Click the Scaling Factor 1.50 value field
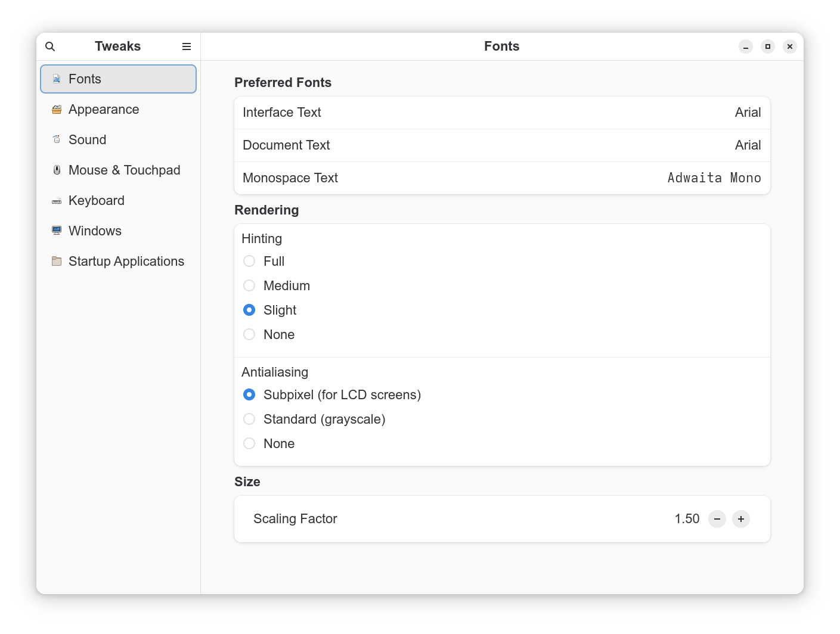 coord(687,519)
